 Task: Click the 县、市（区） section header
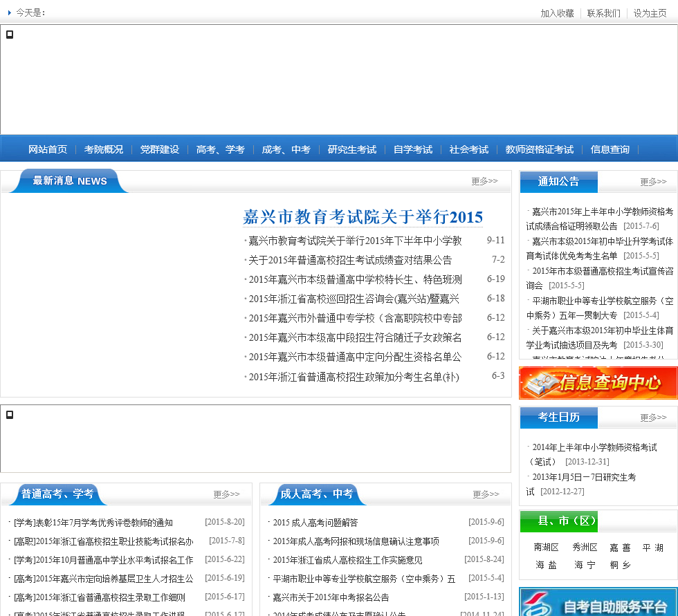tap(558, 521)
